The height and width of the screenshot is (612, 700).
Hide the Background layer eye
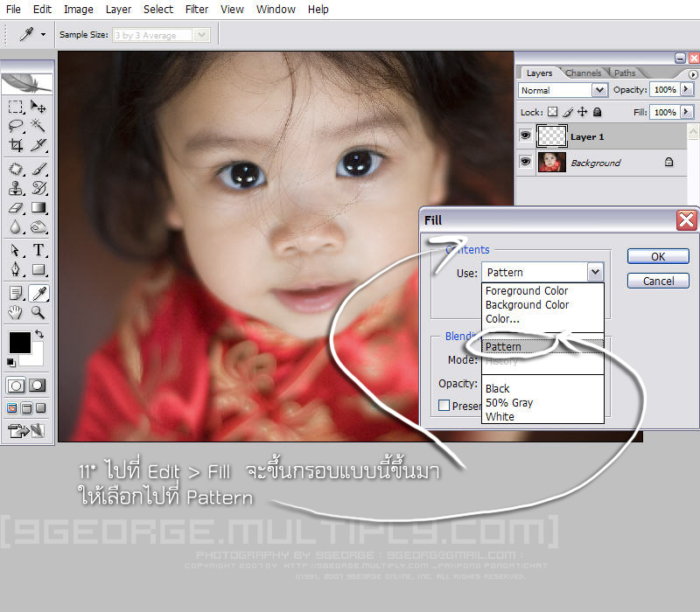(x=526, y=162)
